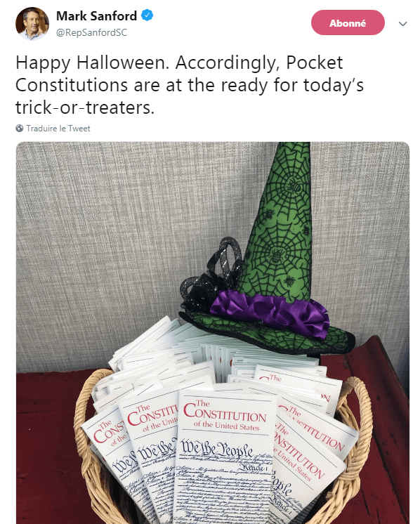
Task: Click the purple ribbon on the hat
Action: coord(270,310)
